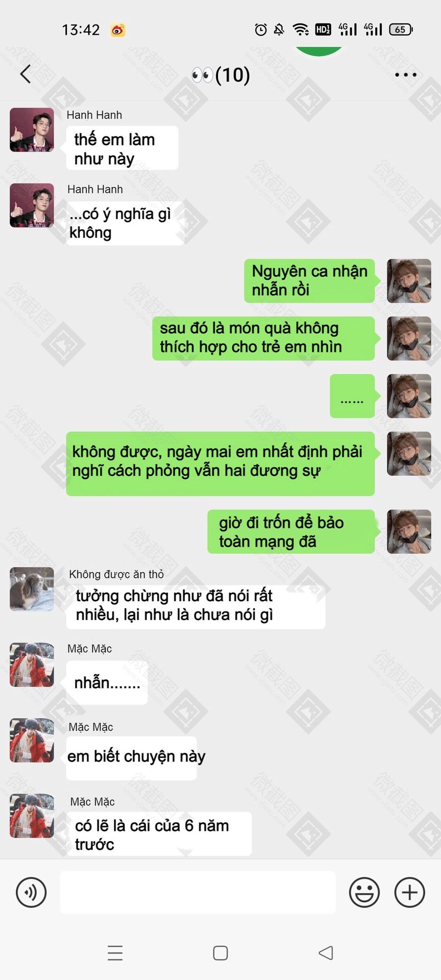Tap the message '...có ý nghĩa gì không'
This screenshot has height=980, width=441.
tap(125, 223)
